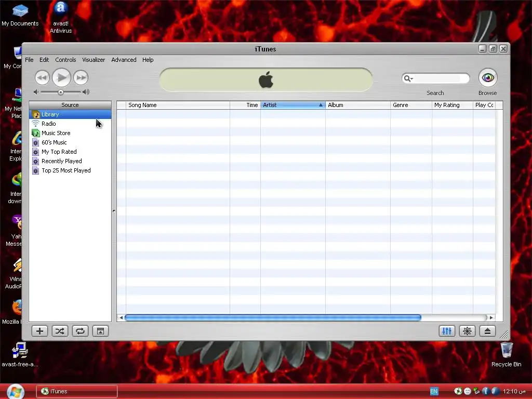This screenshot has width=532, height=399.
Task: Select Top 25 Most Played playlist
Action: pos(70,170)
